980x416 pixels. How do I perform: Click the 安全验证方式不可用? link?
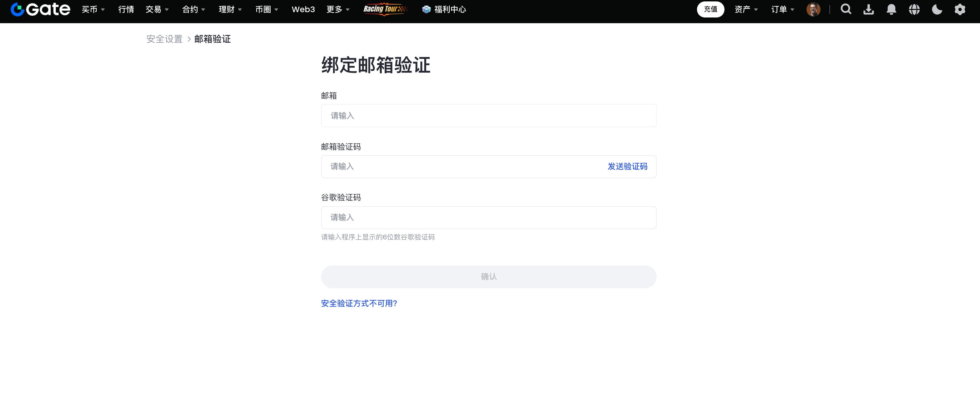point(359,303)
